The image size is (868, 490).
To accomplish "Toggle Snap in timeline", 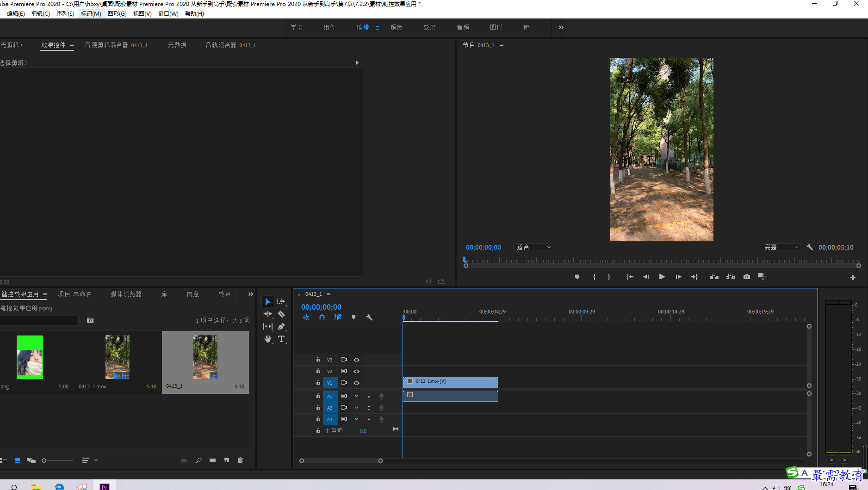I will [322, 318].
